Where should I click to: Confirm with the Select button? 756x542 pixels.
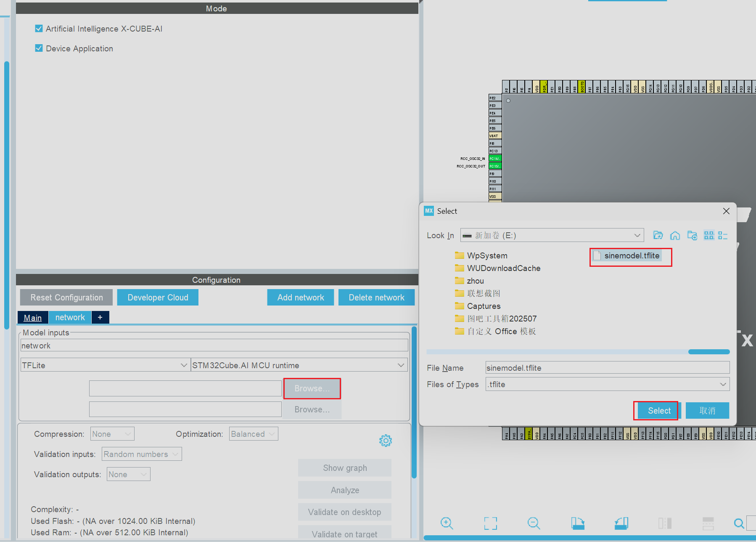(659, 411)
